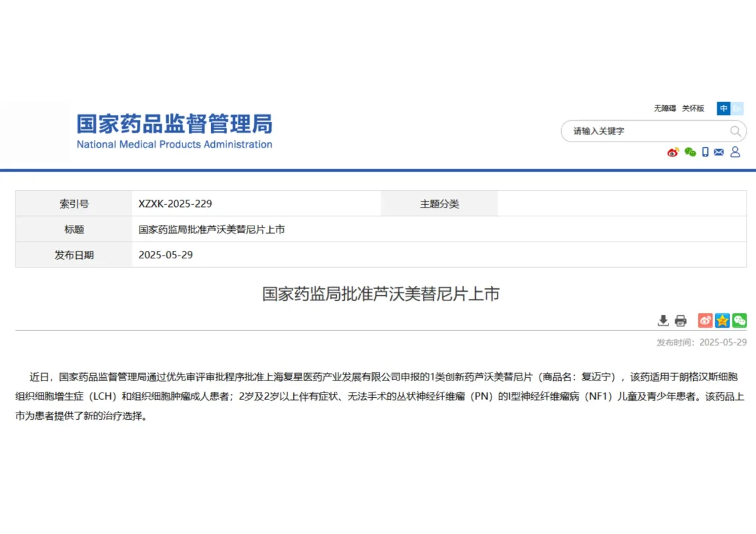This screenshot has width=756, height=534.
Task: Click the mobile phone version icon
Action: pos(705,152)
